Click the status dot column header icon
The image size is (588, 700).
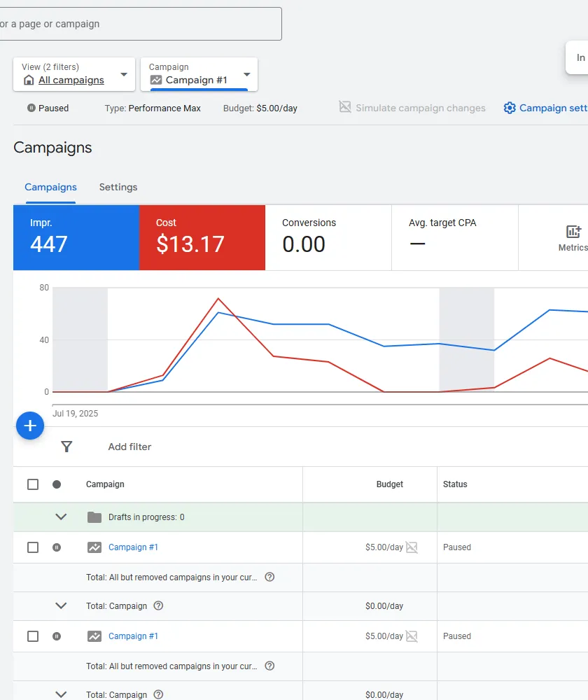(57, 484)
